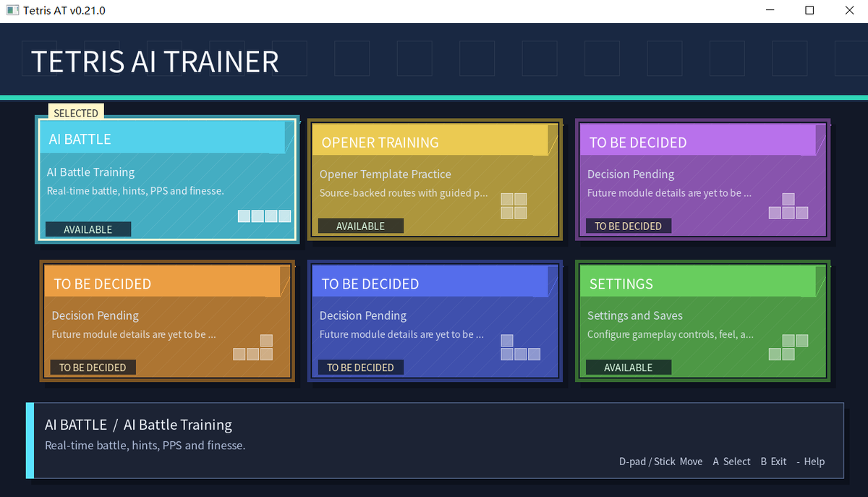
Task: Click the TO BE DECIDED badge on purple card
Action: click(x=629, y=226)
